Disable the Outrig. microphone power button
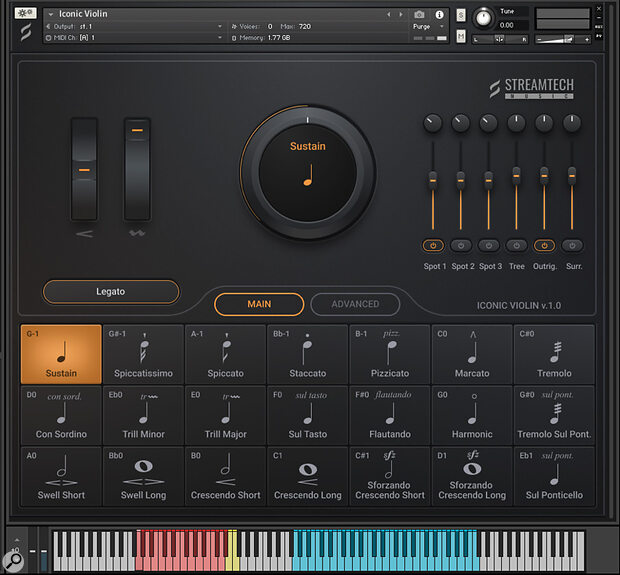 (x=544, y=245)
